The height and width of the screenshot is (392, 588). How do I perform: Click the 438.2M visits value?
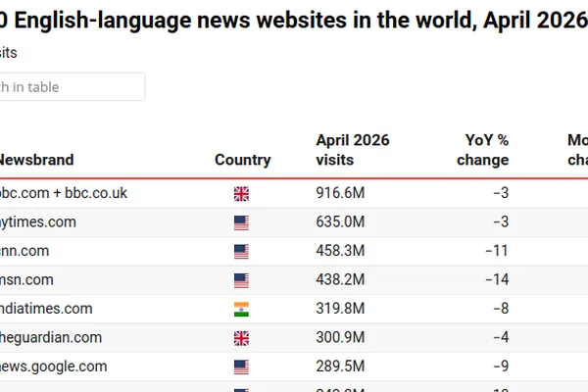[340, 279]
